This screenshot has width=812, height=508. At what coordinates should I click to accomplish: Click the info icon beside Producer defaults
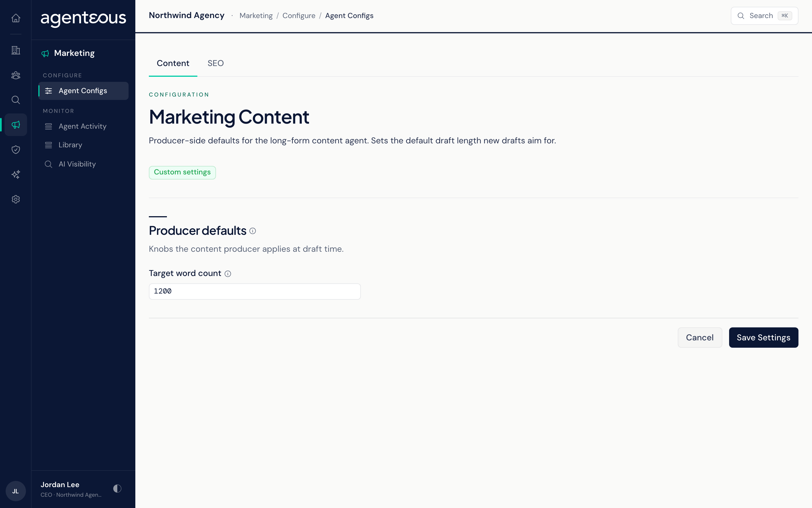click(x=253, y=231)
